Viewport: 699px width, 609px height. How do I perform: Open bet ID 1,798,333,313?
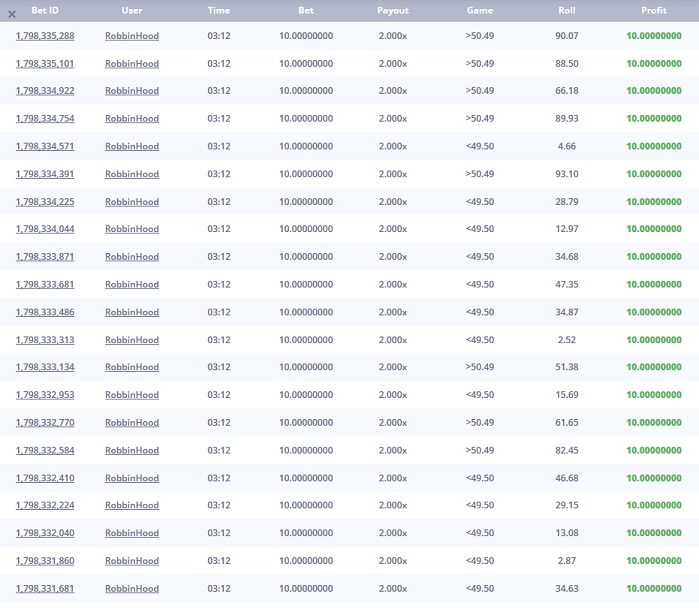coord(45,340)
